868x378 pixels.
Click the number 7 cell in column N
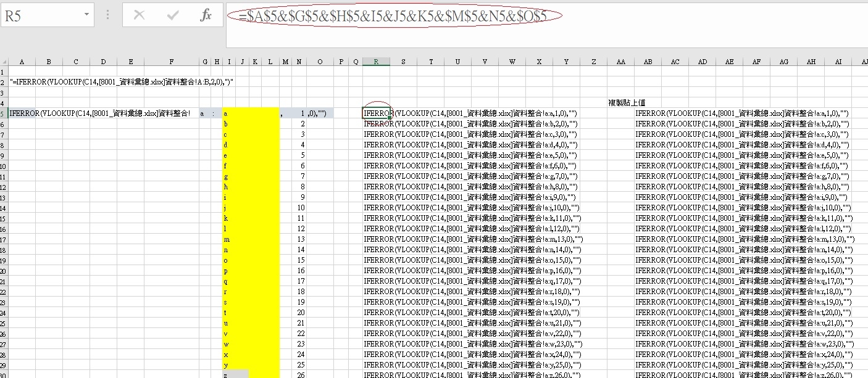point(299,176)
